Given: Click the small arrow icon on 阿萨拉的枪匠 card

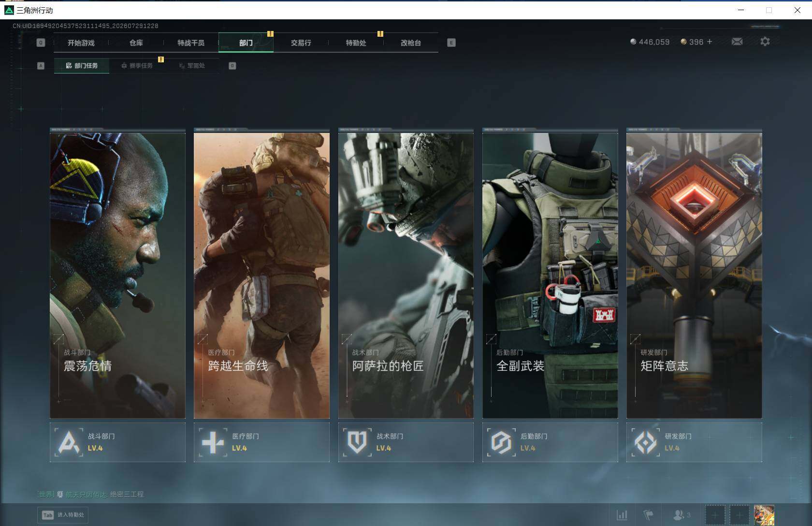Looking at the screenshot, I should click(x=347, y=339).
